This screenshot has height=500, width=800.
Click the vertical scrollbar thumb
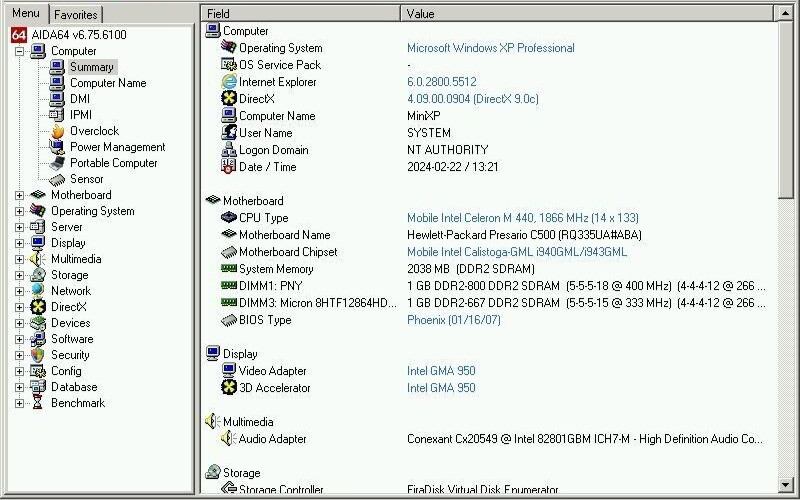coord(786,110)
